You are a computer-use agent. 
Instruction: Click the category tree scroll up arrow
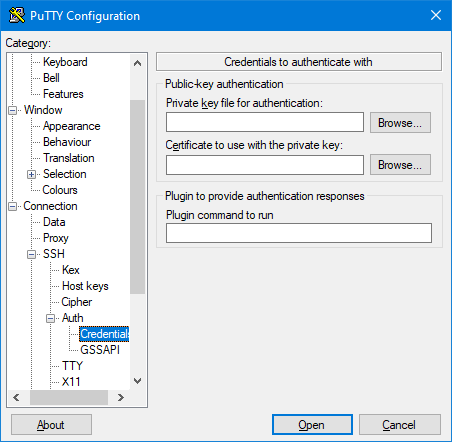pos(137,63)
